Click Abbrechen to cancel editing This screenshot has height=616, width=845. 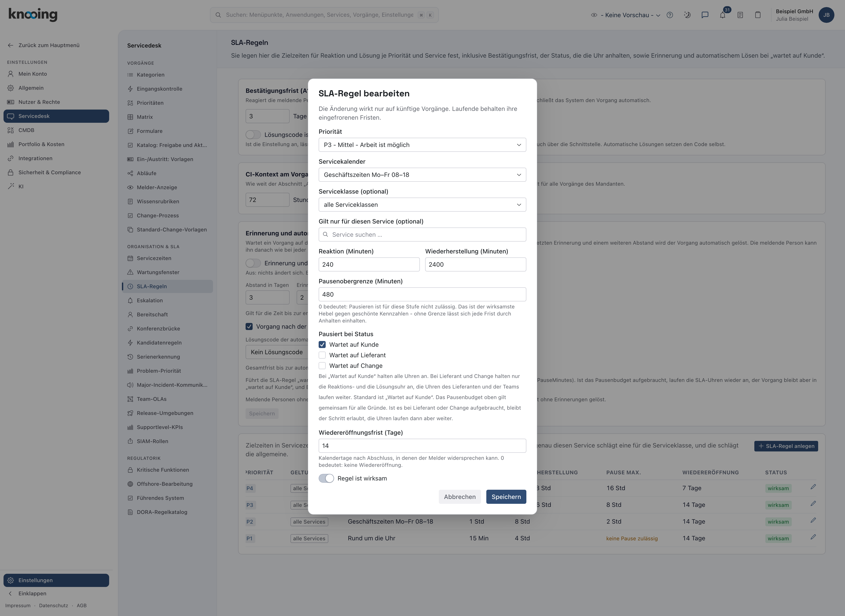click(x=460, y=497)
